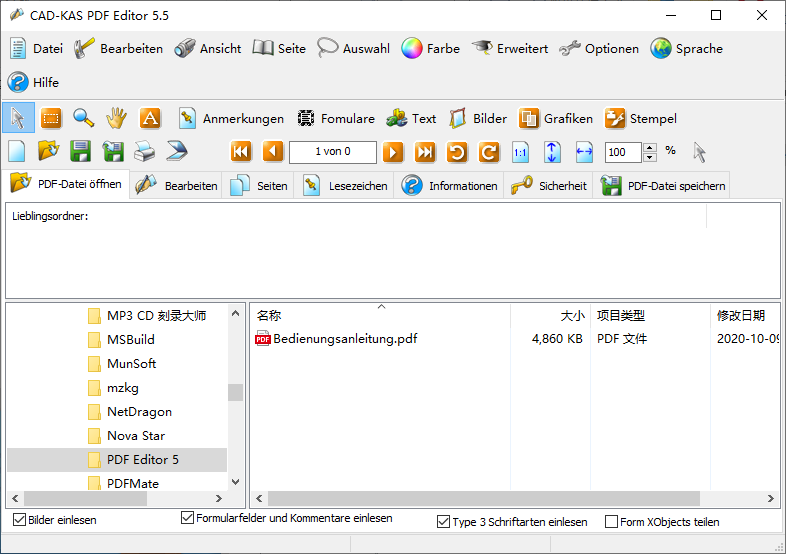
Task: Open the Stempel stamp tools
Action: [641, 119]
